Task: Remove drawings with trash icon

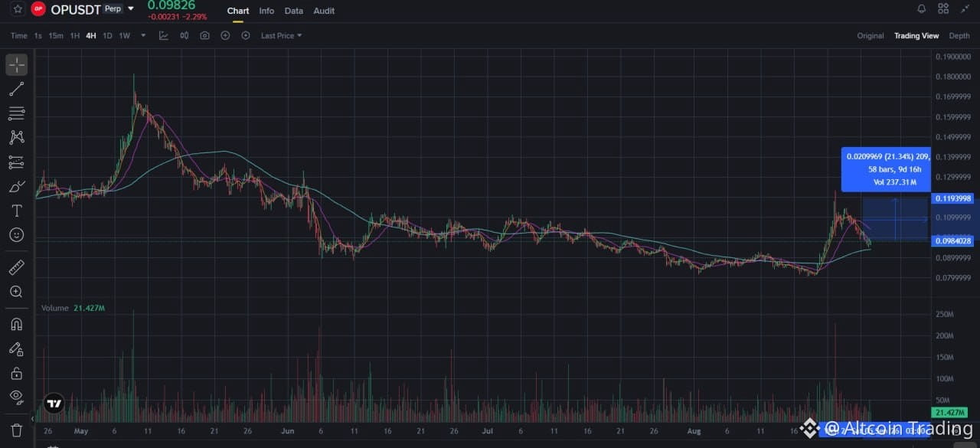Action: tap(16, 430)
